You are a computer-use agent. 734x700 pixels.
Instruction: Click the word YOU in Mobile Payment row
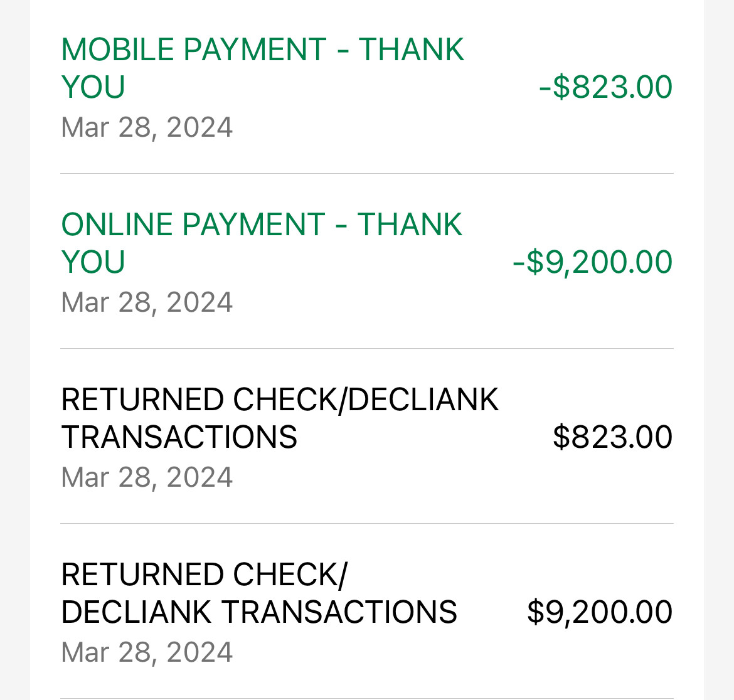point(93,87)
